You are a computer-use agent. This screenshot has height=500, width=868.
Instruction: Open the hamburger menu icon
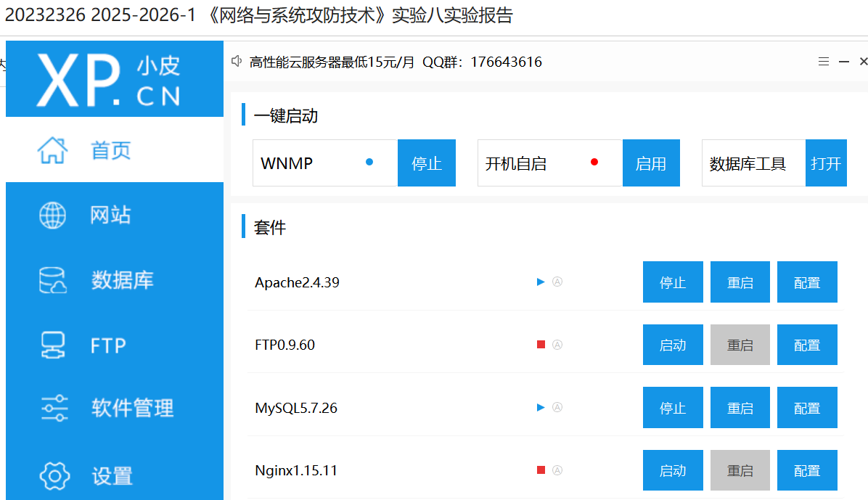click(x=823, y=62)
